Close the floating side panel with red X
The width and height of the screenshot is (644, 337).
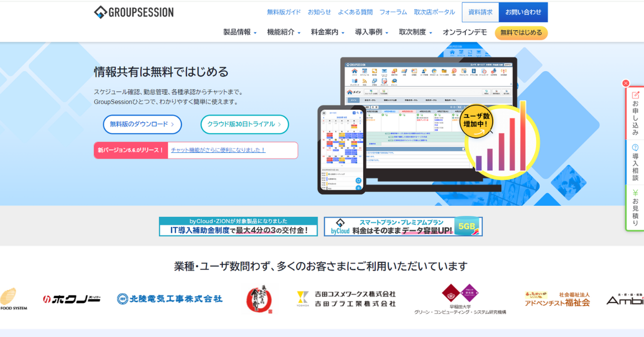tap(625, 83)
